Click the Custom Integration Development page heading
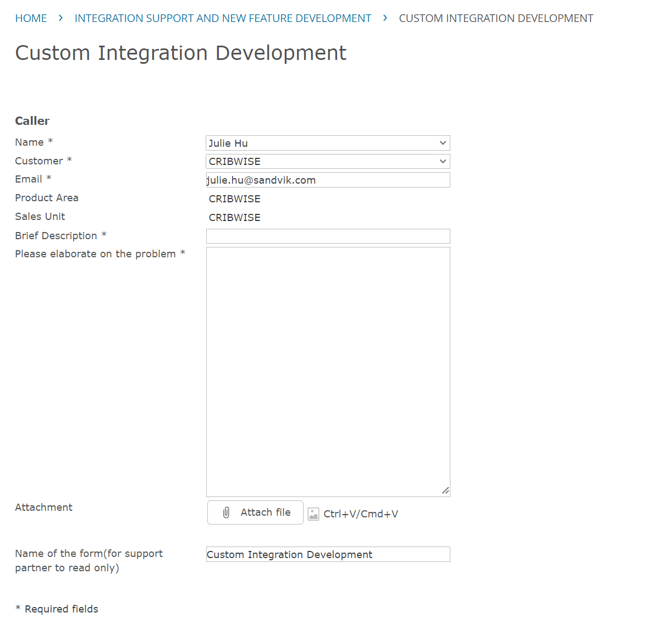The image size is (672, 629). click(x=180, y=53)
